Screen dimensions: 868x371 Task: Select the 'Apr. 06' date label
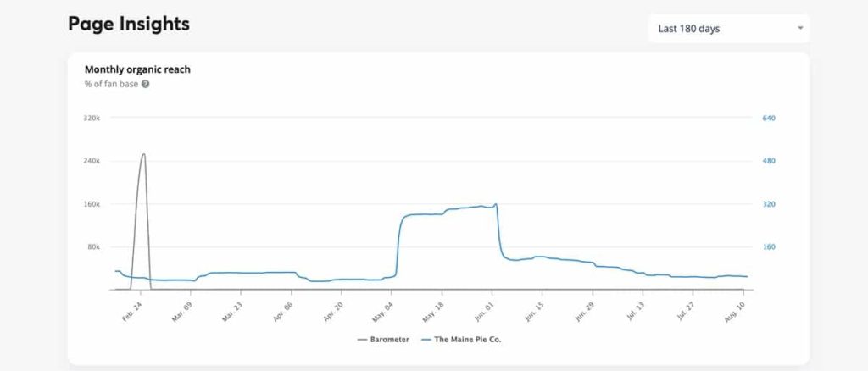coord(282,307)
